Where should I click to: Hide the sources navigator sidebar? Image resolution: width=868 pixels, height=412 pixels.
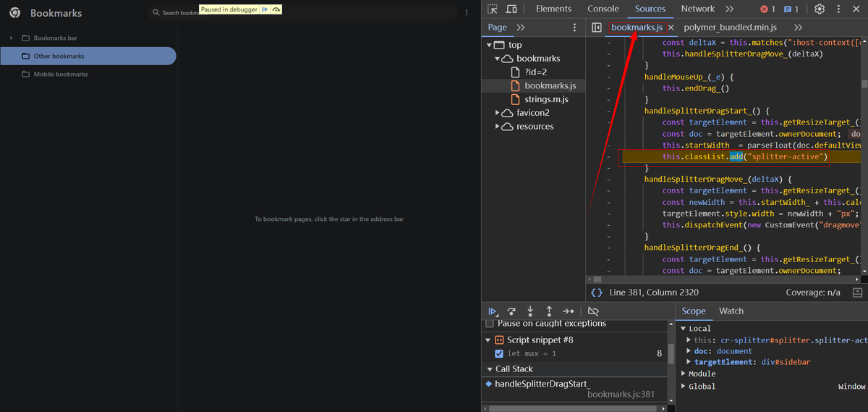(597, 28)
